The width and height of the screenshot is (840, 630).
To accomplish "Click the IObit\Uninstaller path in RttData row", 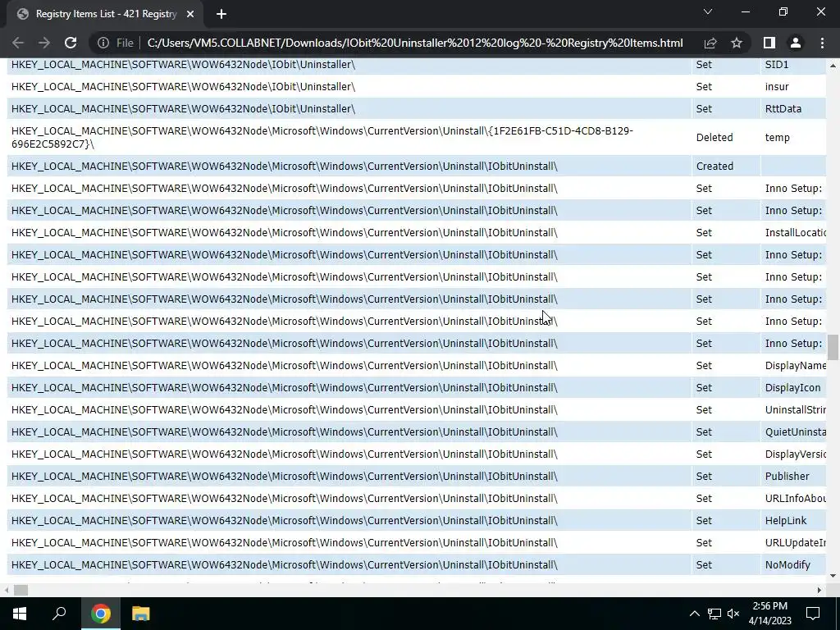I will pos(183,109).
